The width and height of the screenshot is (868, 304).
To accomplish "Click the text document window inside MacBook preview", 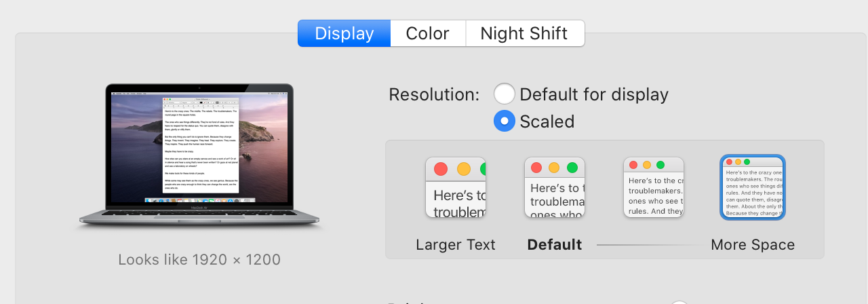I will [x=201, y=145].
